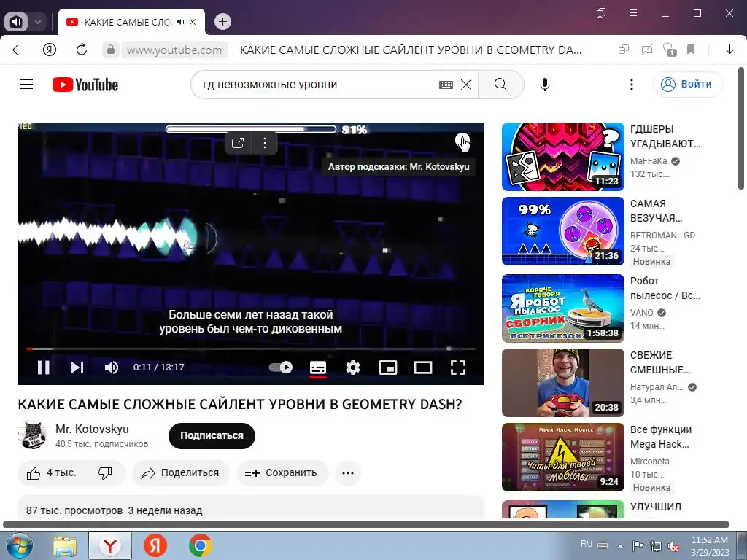Viewport: 747px width, 560px height.
Task: Open a new browser tab
Action: pyautogui.click(x=222, y=21)
